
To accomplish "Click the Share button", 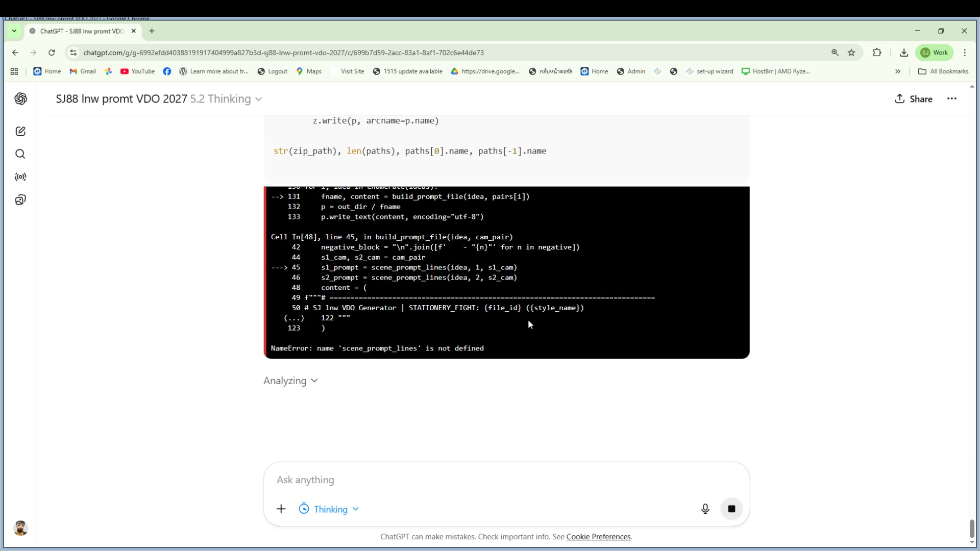I will click(913, 99).
